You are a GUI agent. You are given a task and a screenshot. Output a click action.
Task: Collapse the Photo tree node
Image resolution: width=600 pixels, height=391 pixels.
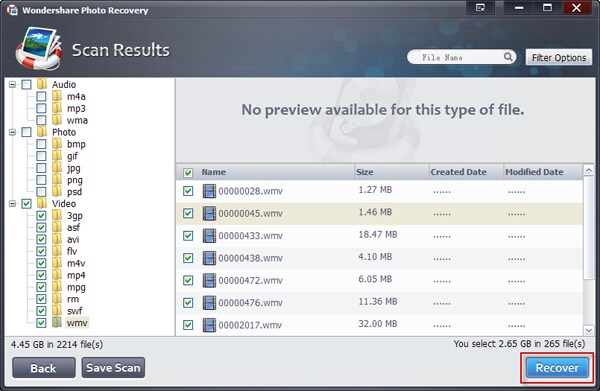12,132
